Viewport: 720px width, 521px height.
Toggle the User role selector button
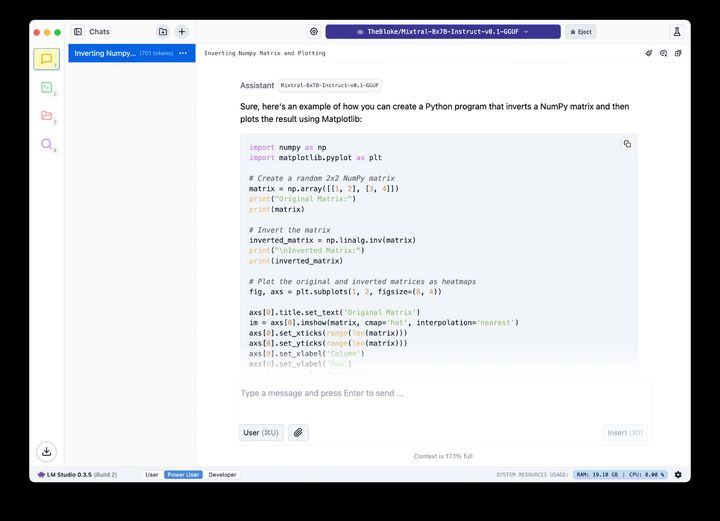coord(261,433)
